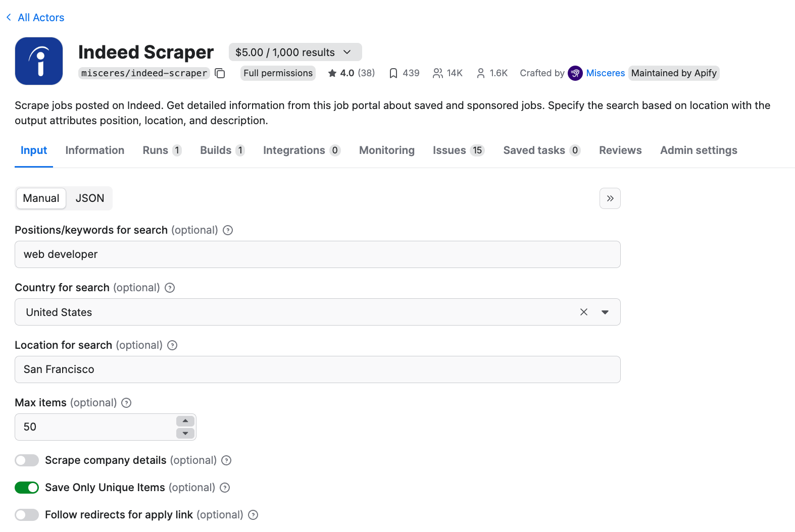The width and height of the screenshot is (795, 532).
Task: Enable Scrape company details toggle
Action: coord(27,460)
